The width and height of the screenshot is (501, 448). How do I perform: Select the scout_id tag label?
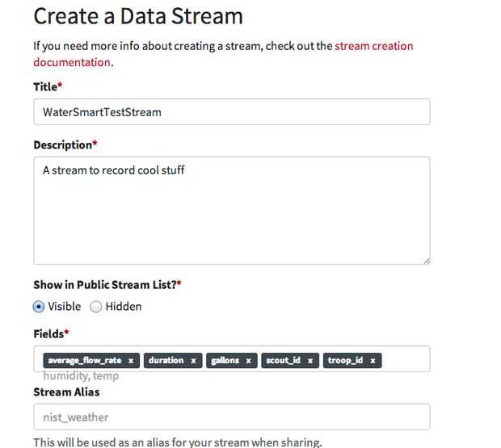point(283,360)
